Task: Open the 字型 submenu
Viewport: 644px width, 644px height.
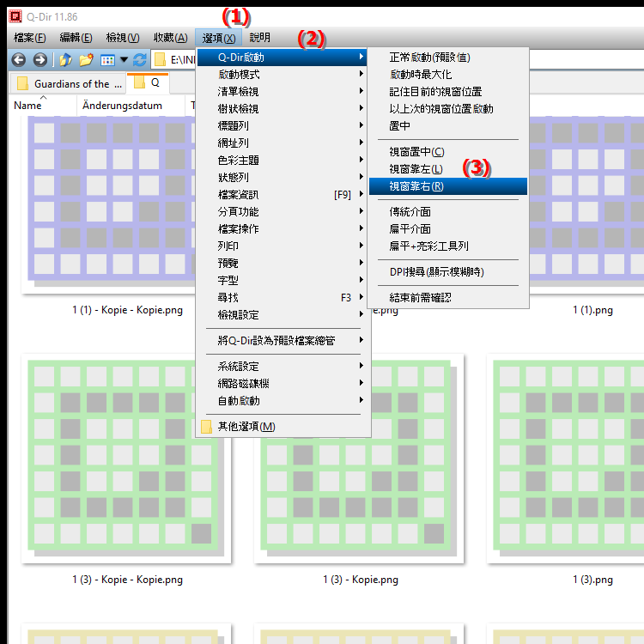Action: point(283,281)
